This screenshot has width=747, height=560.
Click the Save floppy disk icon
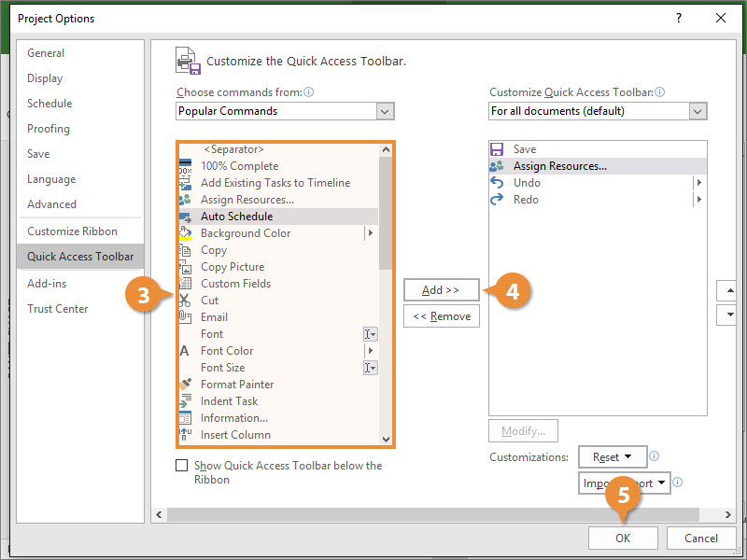coord(497,149)
